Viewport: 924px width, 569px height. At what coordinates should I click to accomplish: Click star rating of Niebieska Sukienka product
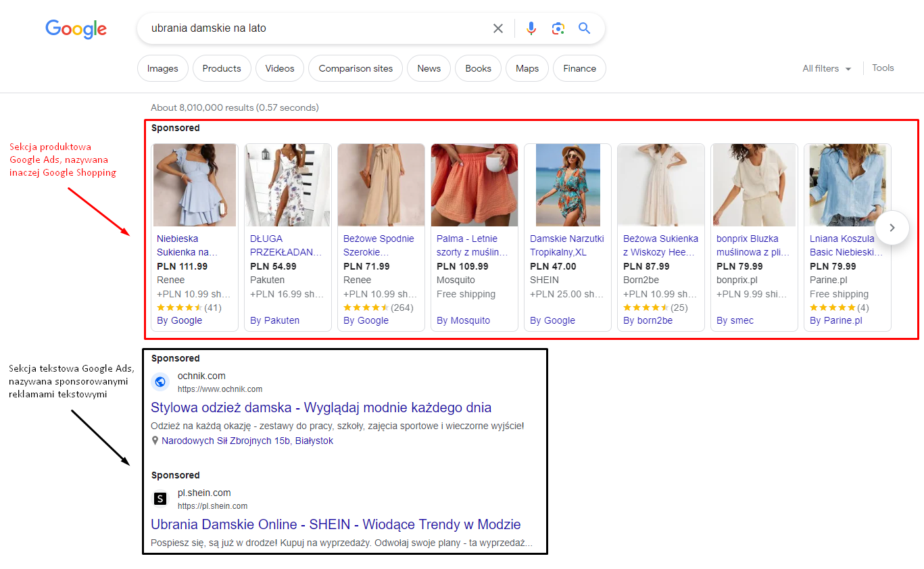coord(179,307)
